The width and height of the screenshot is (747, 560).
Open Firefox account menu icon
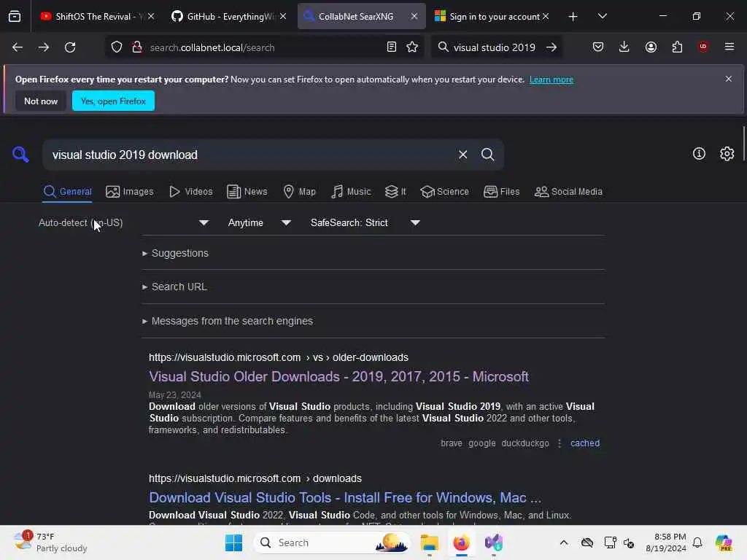pos(651,47)
